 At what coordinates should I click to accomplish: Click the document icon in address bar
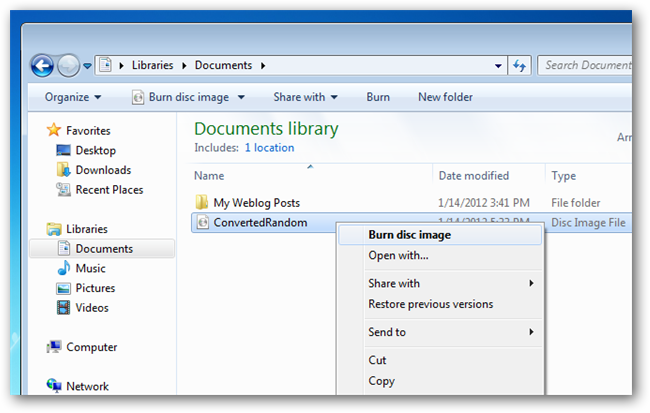tap(105, 65)
